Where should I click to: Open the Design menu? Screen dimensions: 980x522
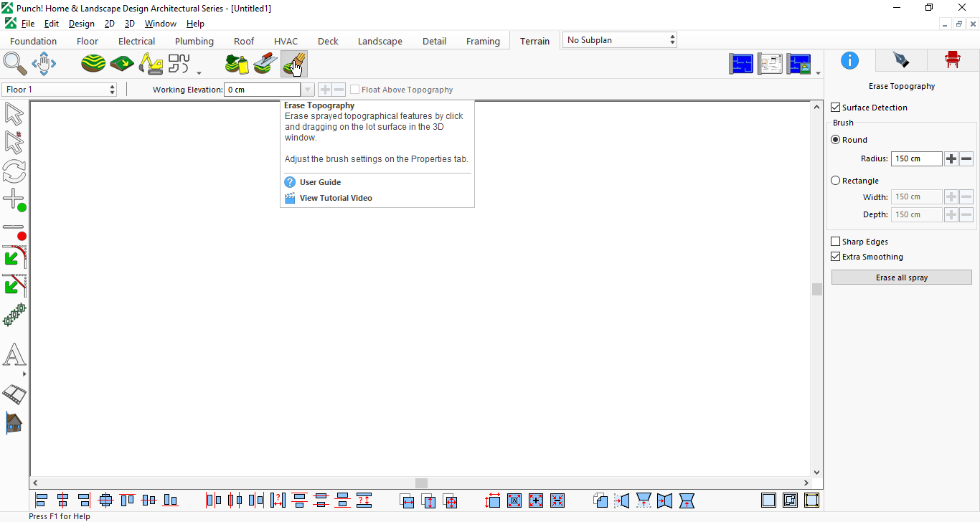[82, 24]
